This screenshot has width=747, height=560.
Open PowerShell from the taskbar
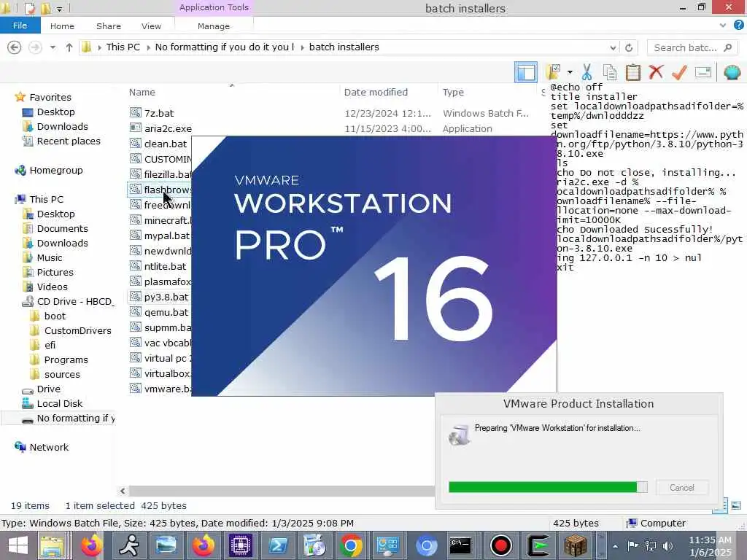click(278, 545)
